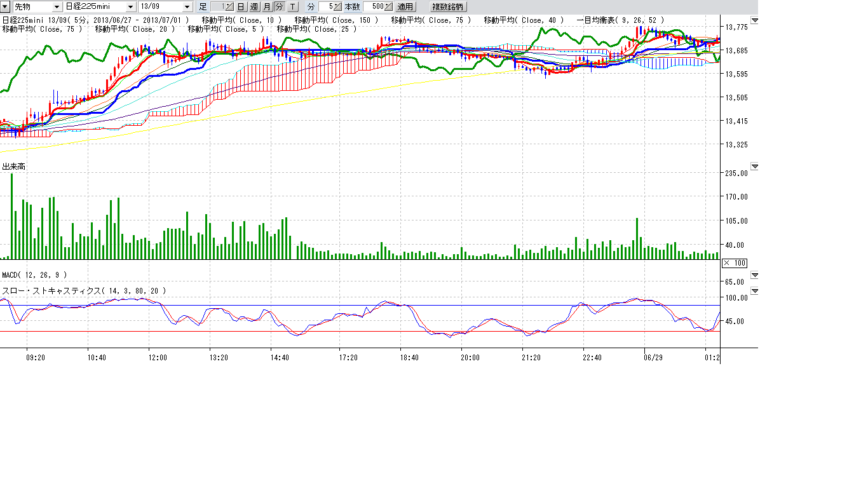Viewport: 868px width, 488px height.
Task: Open the MACD panel menu triangle
Action: [x=755, y=275]
